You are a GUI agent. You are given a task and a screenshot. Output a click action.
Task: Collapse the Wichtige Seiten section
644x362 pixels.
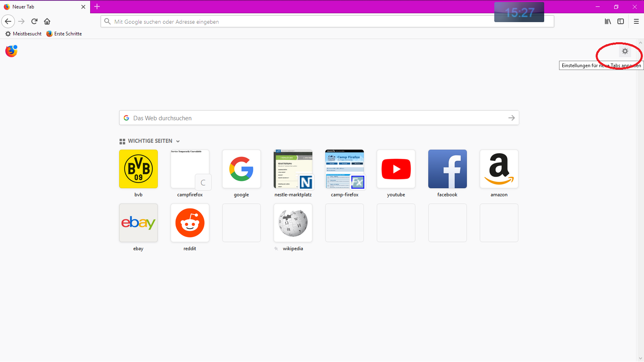[x=178, y=141]
